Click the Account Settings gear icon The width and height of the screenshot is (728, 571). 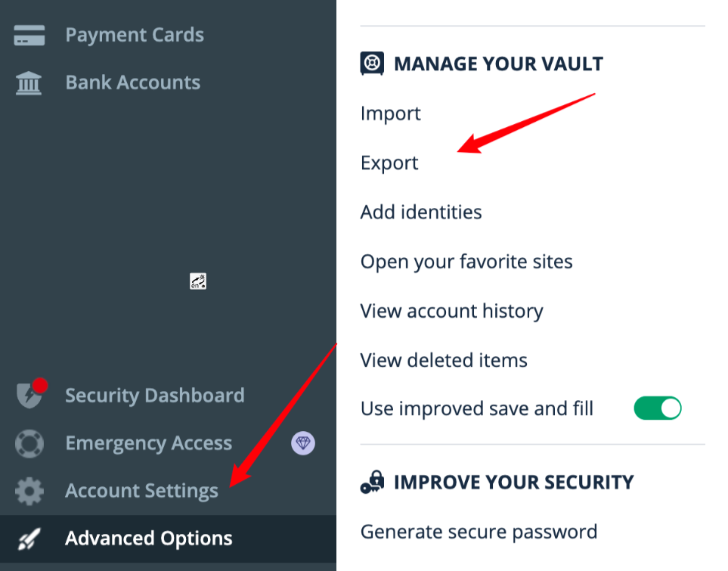pyautogui.click(x=29, y=491)
